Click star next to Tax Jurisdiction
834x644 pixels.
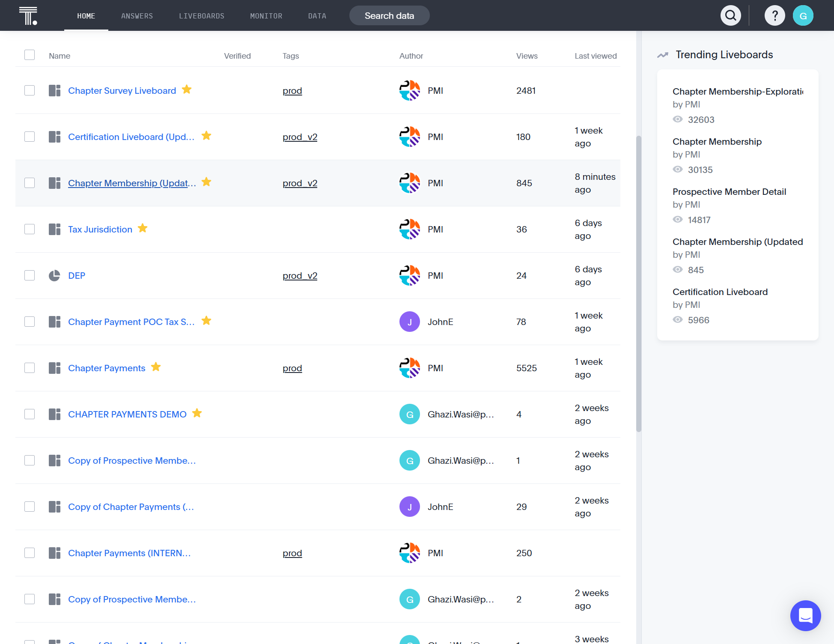[143, 228]
